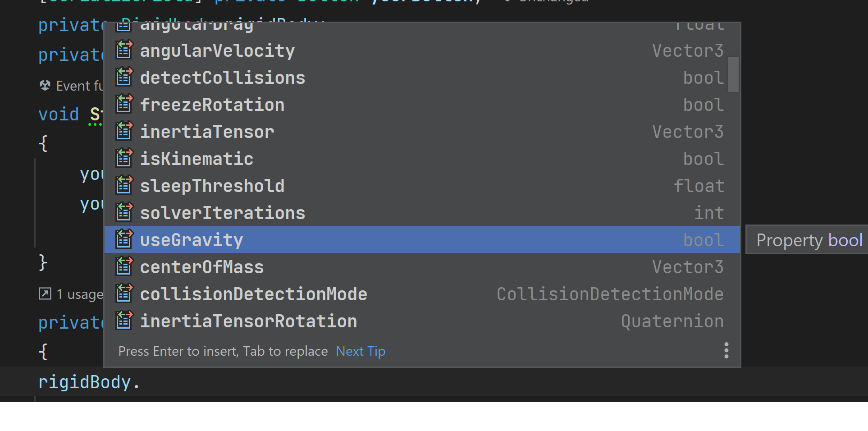Click the 1 usage code lens

(x=79, y=294)
